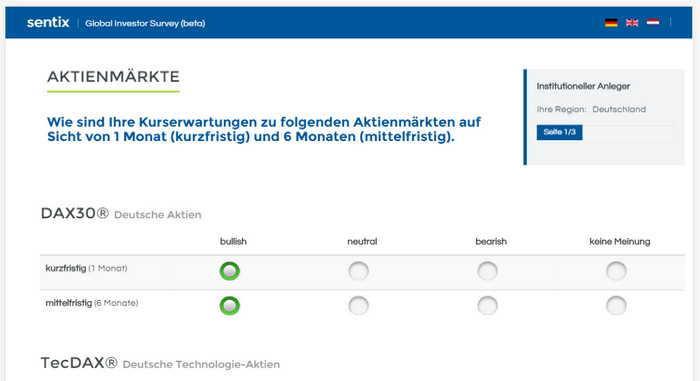Click the Global Investor Survey (beta) title

(x=145, y=23)
